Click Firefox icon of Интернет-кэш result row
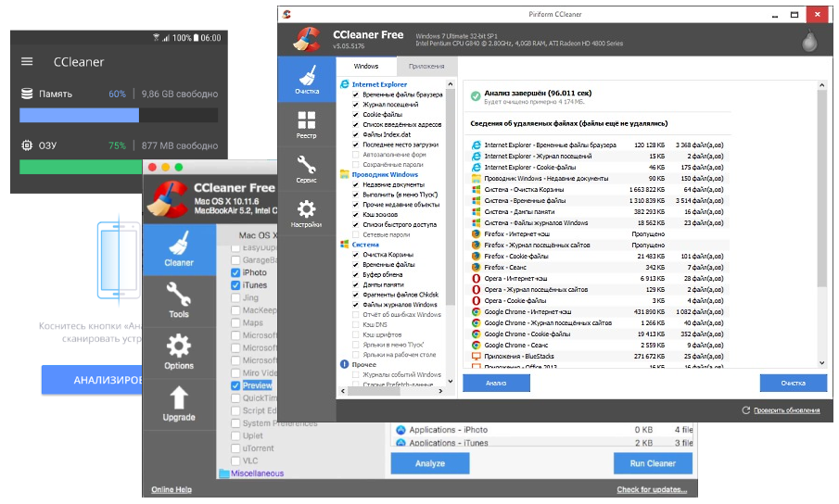This screenshot has height=504, width=839. tap(476, 233)
